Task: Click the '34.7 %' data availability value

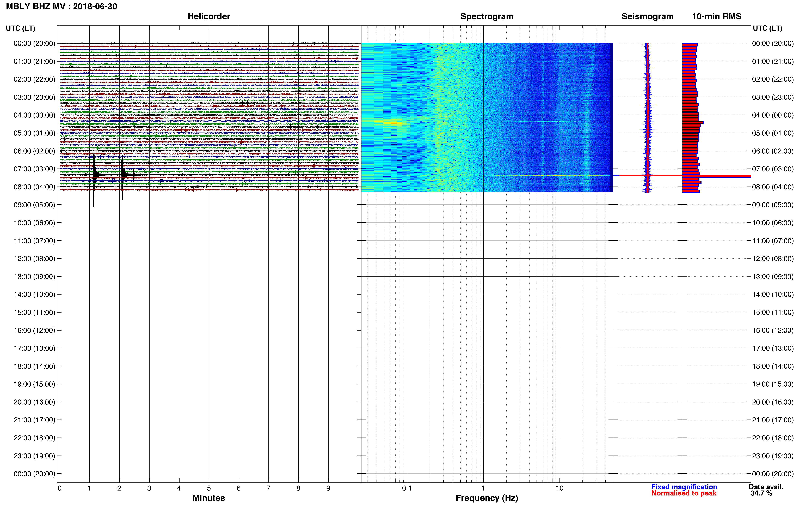Action: point(762,493)
